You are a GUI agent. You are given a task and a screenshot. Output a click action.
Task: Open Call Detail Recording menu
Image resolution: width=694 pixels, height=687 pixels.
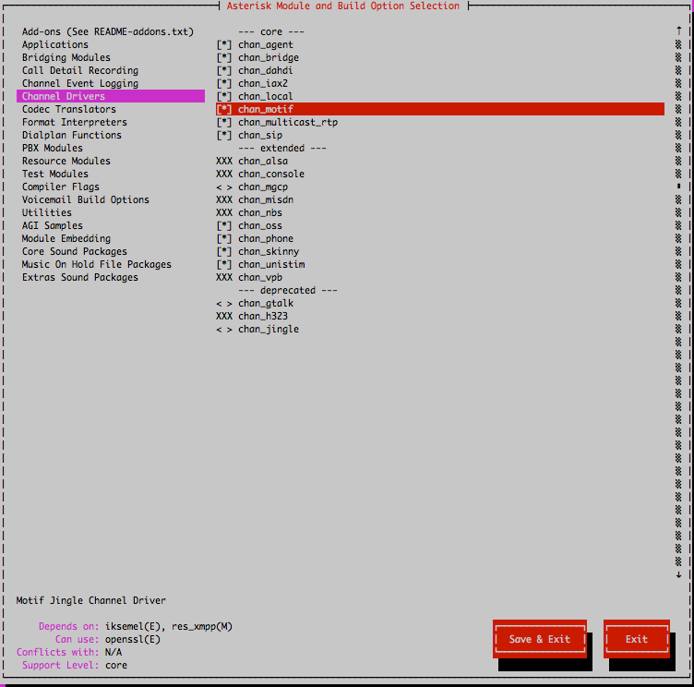(x=80, y=71)
